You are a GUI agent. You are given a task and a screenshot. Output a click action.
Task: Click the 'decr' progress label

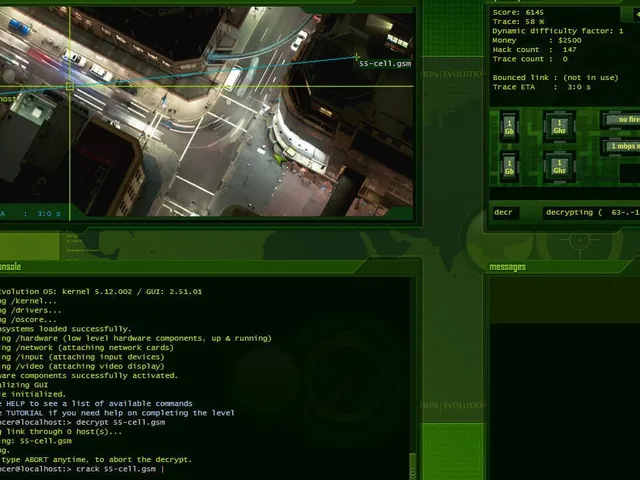pyautogui.click(x=505, y=213)
